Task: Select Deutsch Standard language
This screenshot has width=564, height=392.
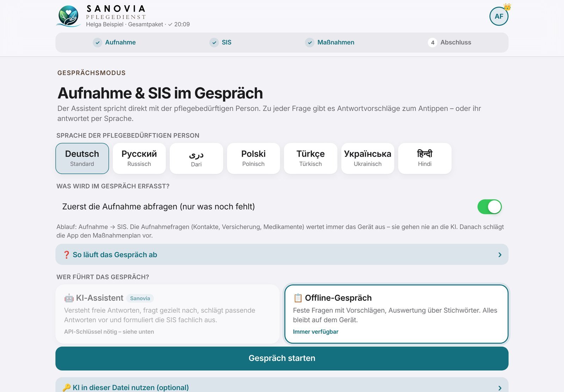Action: [x=82, y=158]
